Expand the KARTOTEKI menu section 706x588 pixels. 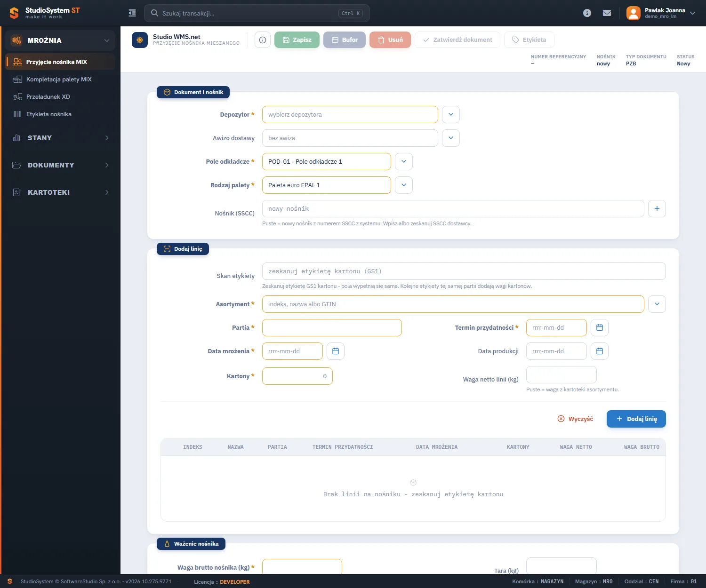[x=60, y=192]
